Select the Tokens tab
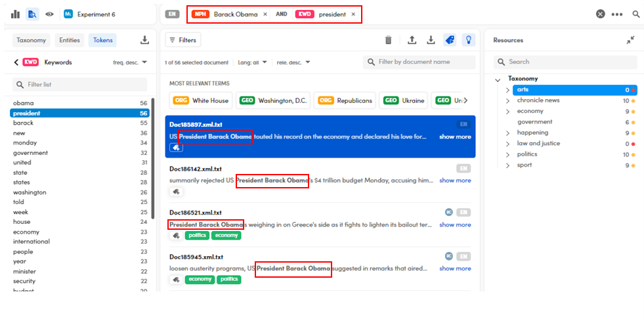Image resolution: width=644 pixels, height=323 pixels. coord(102,40)
